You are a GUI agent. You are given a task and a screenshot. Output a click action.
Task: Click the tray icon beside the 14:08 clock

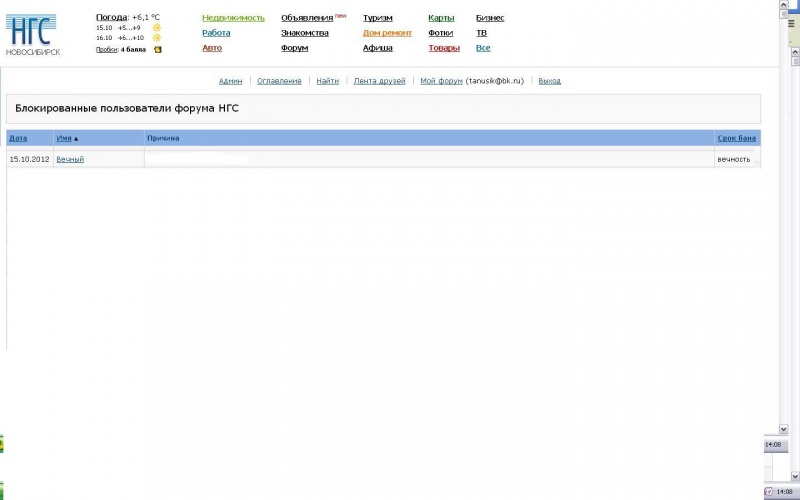click(768, 492)
